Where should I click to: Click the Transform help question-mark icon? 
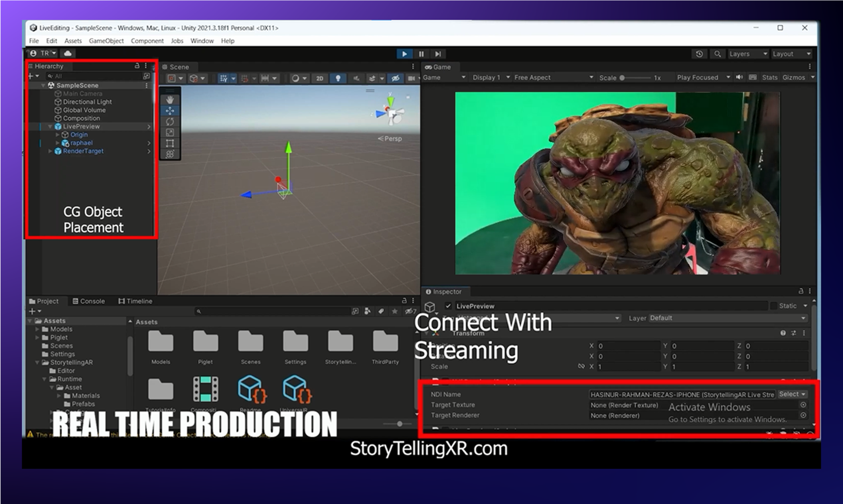pyautogui.click(x=783, y=333)
